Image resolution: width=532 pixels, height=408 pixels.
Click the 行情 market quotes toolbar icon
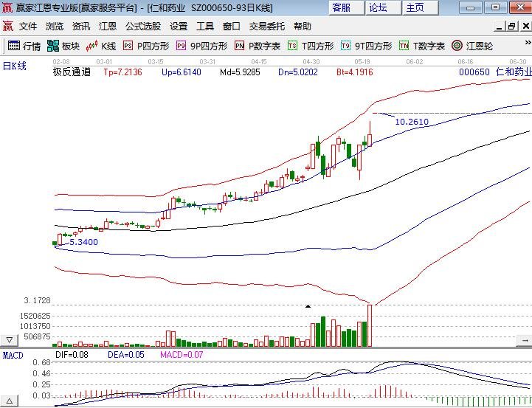pos(24,46)
